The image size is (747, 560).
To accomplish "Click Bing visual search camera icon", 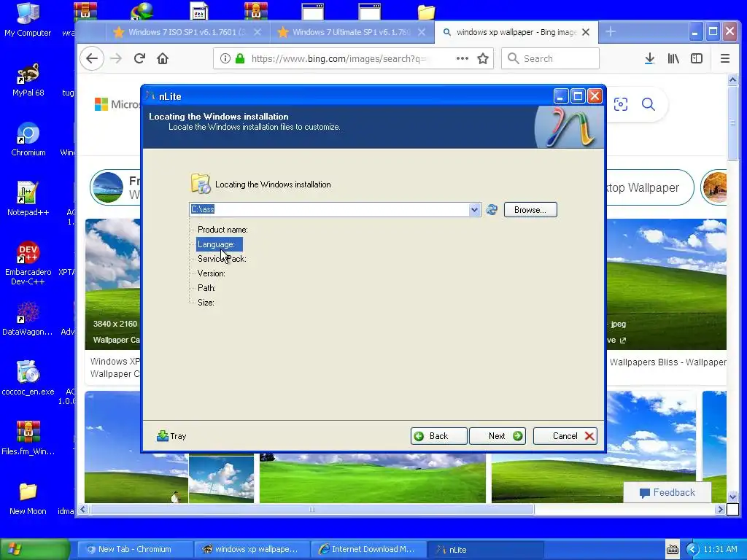I will pos(620,104).
